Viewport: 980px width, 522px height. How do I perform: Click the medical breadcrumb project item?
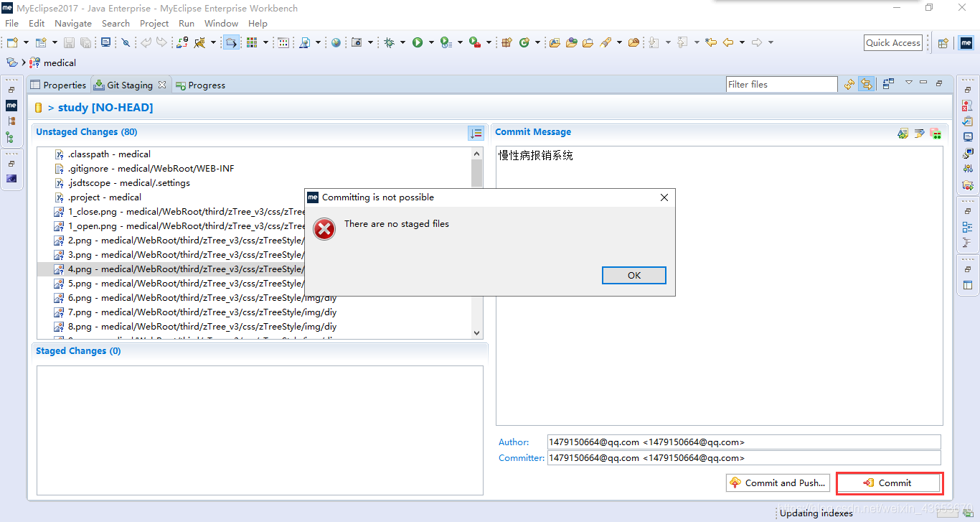(53, 63)
